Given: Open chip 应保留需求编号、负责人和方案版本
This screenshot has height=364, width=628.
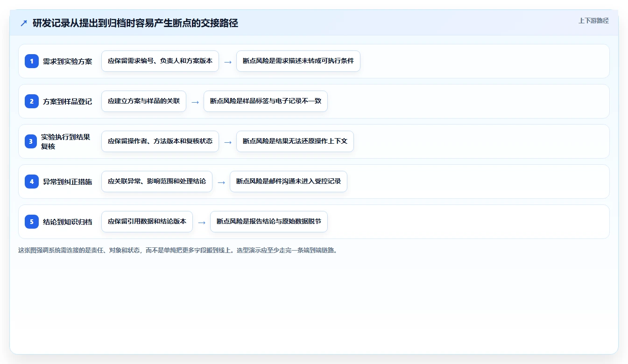Looking at the screenshot, I should point(160,61).
